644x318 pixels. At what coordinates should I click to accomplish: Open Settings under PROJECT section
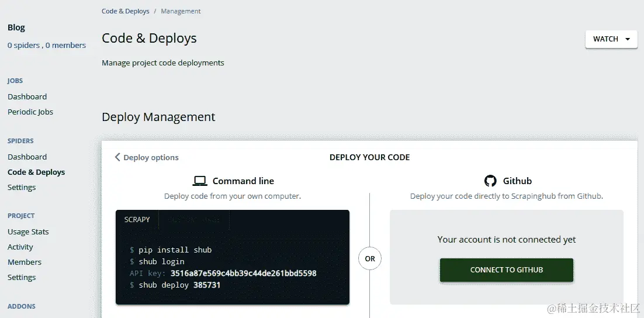tap(22, 277)
